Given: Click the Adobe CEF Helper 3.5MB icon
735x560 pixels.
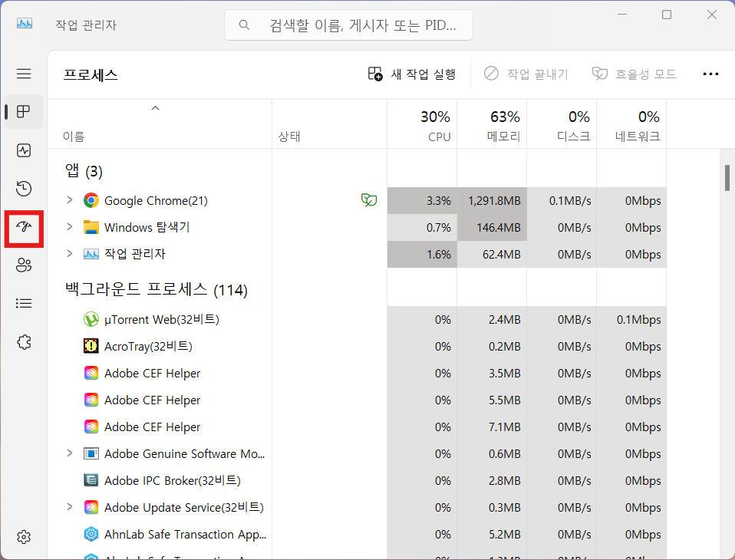Looking at the screenshot, I should point(91,373).
